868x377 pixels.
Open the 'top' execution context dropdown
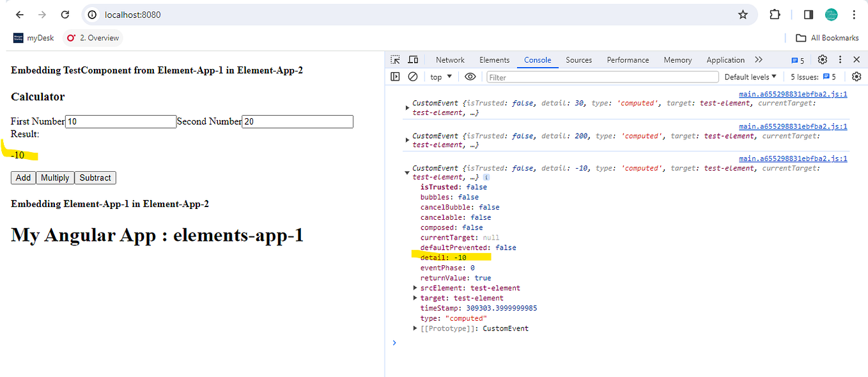pyautogui.click(x=440, y=76)
